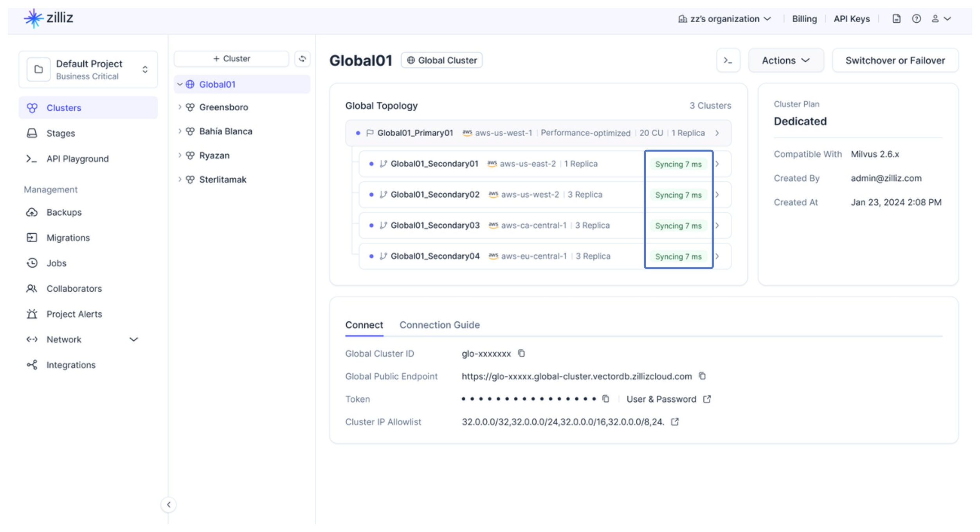
Task: Switch to Connection Guide tab
Action: (439, 325)
